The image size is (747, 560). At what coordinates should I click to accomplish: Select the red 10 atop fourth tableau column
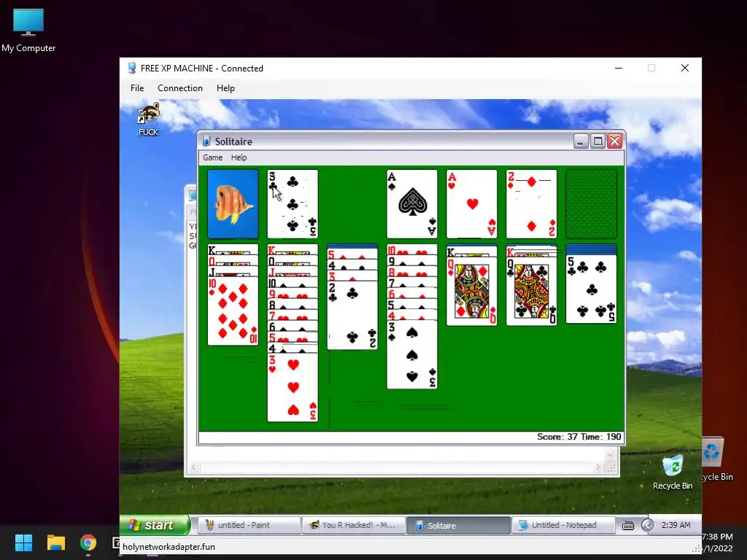pos(412,250)
